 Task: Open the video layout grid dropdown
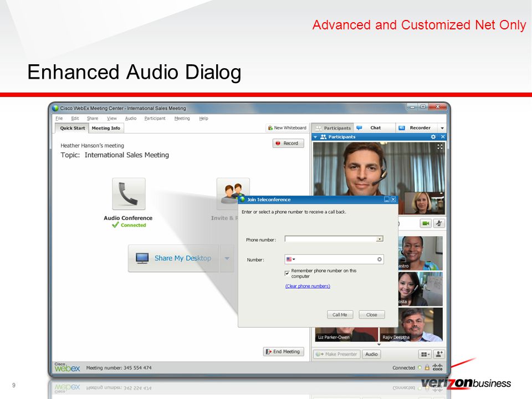[x=425, y=354]
